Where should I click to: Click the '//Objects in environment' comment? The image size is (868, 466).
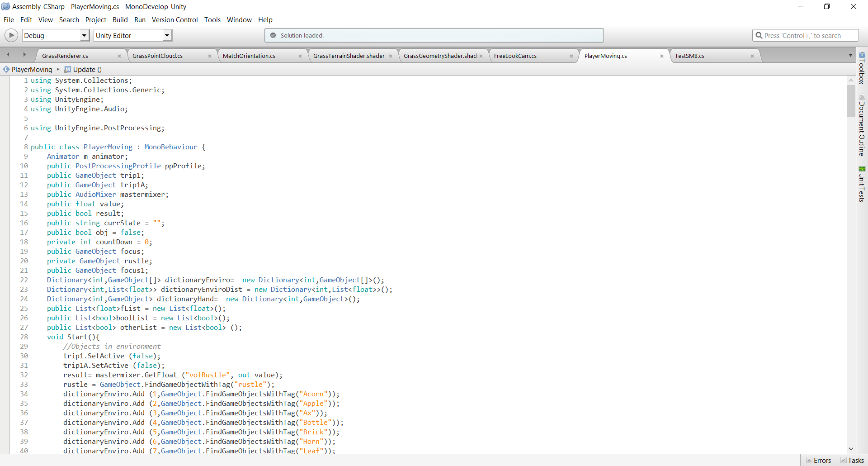112,347
